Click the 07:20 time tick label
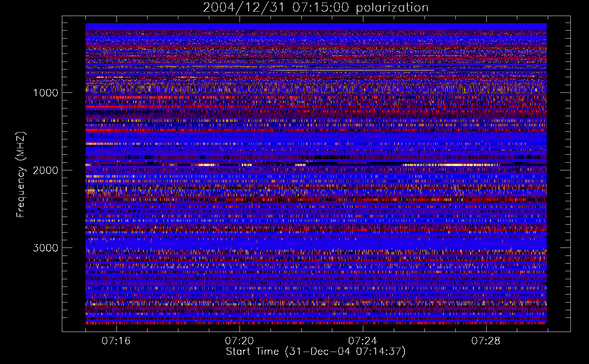Viewport: 589px width, 364px height. pyautogui.click(x=239, y=341)
